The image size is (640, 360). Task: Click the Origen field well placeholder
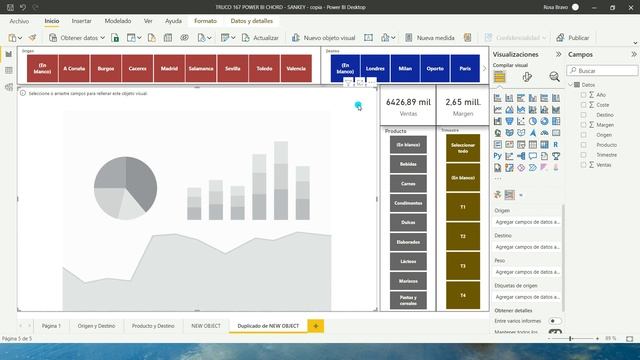pyautogui.click(x=527, y=222)
